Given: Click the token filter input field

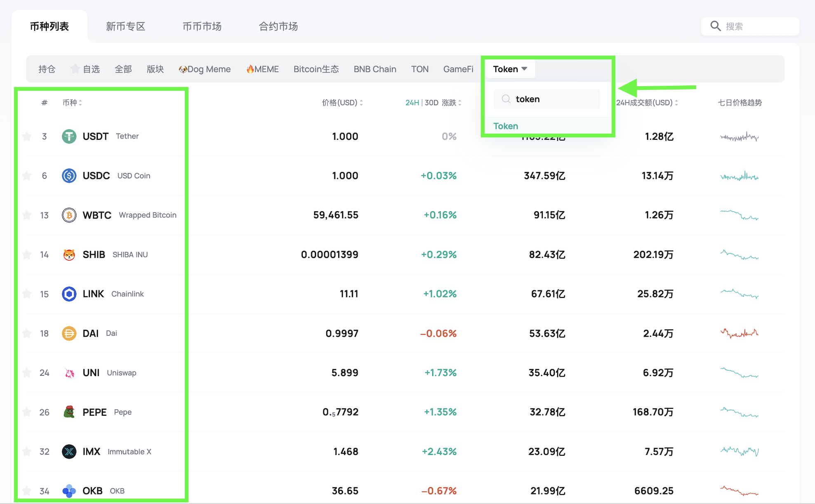Looking at the screenshot, I should [547, 99].
